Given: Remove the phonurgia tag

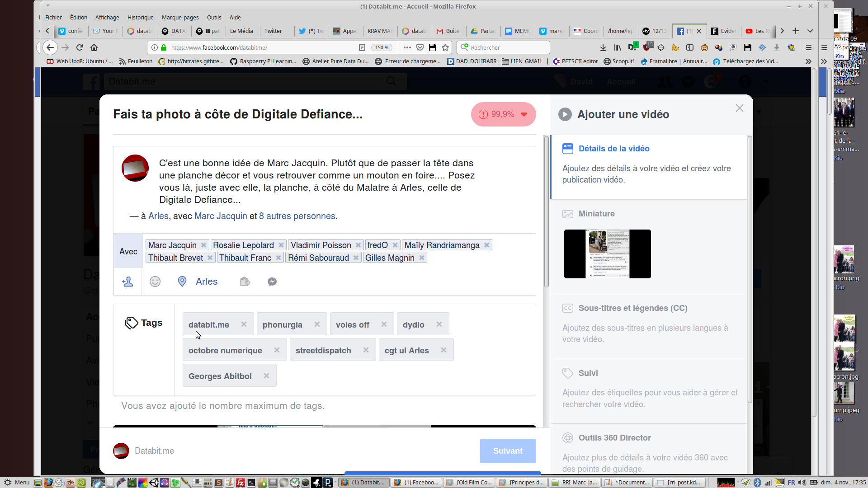Looking at the screenshot, I should pos(317,324).
